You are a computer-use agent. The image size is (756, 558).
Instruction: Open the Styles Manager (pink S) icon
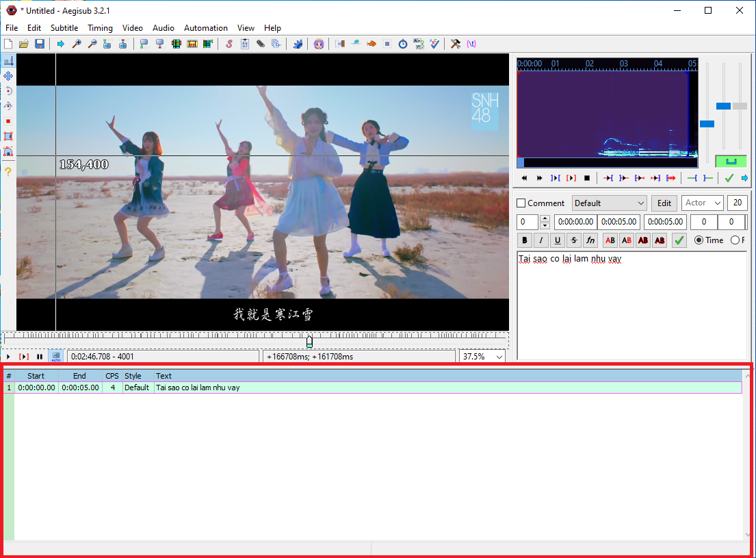click(229, 44)
